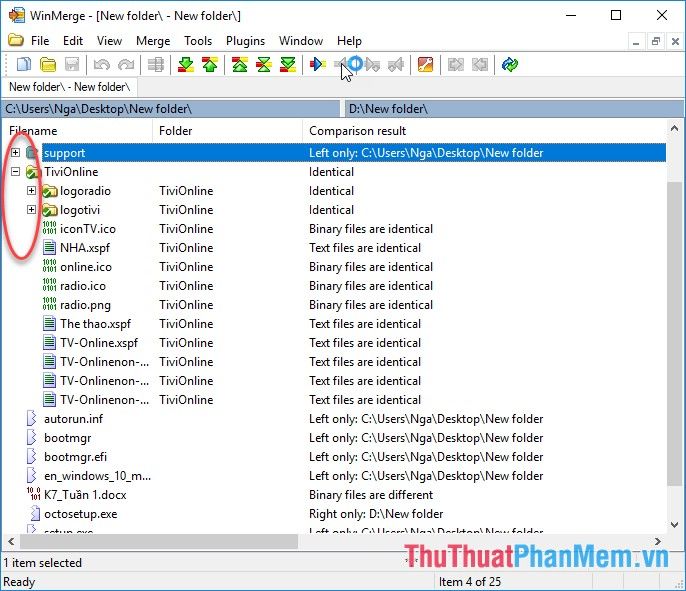Screen dimensions: 686x591
Task: Open the Window menu
Action: 301,41
